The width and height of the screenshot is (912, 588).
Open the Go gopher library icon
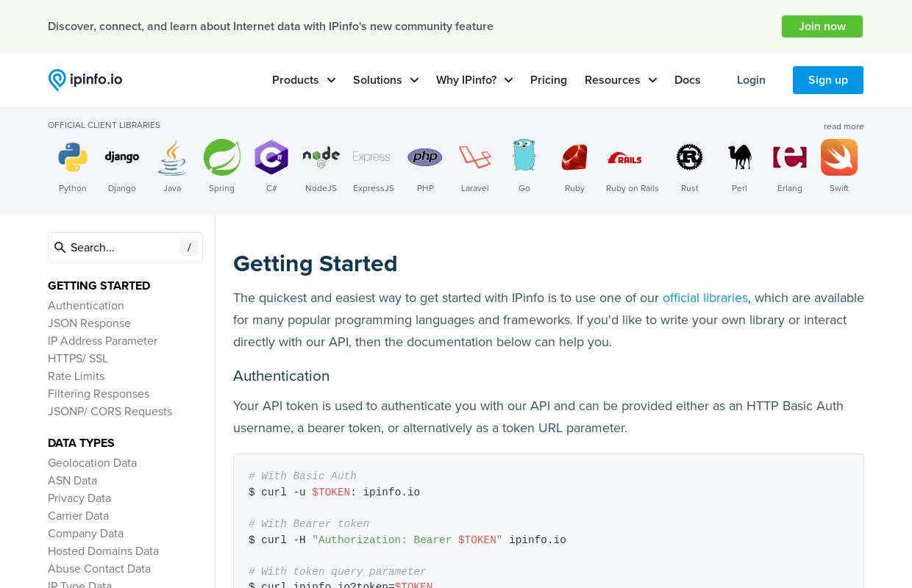click(524, 156)
